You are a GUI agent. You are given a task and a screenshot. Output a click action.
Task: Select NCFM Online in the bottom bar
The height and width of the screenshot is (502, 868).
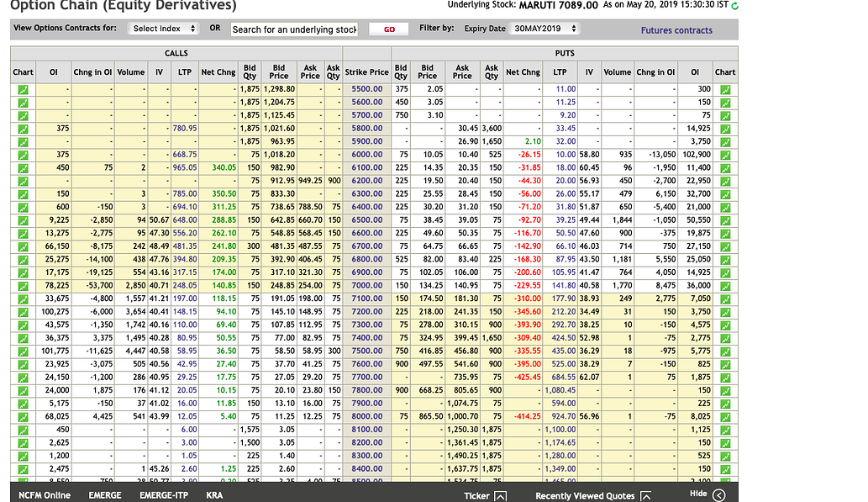44,495
